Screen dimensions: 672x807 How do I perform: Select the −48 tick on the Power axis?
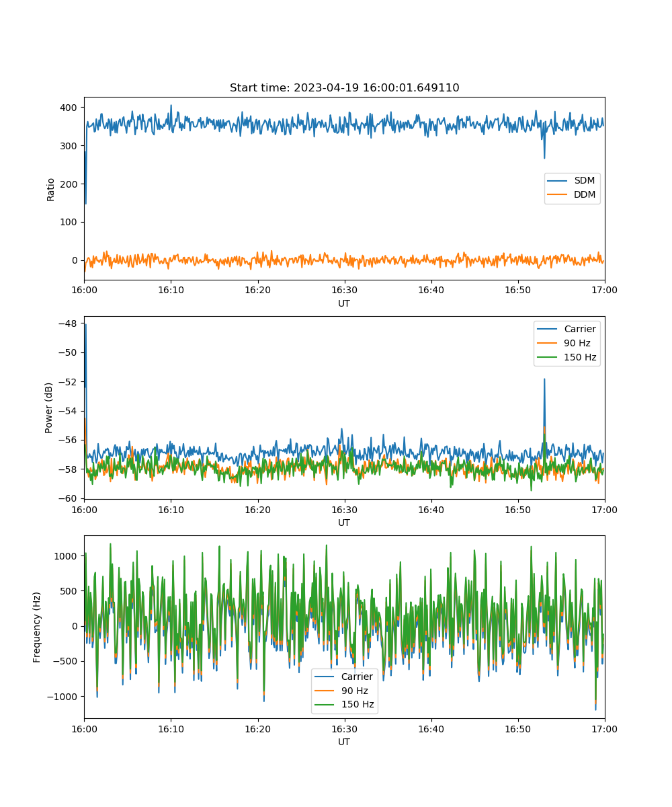click(69, 323)
